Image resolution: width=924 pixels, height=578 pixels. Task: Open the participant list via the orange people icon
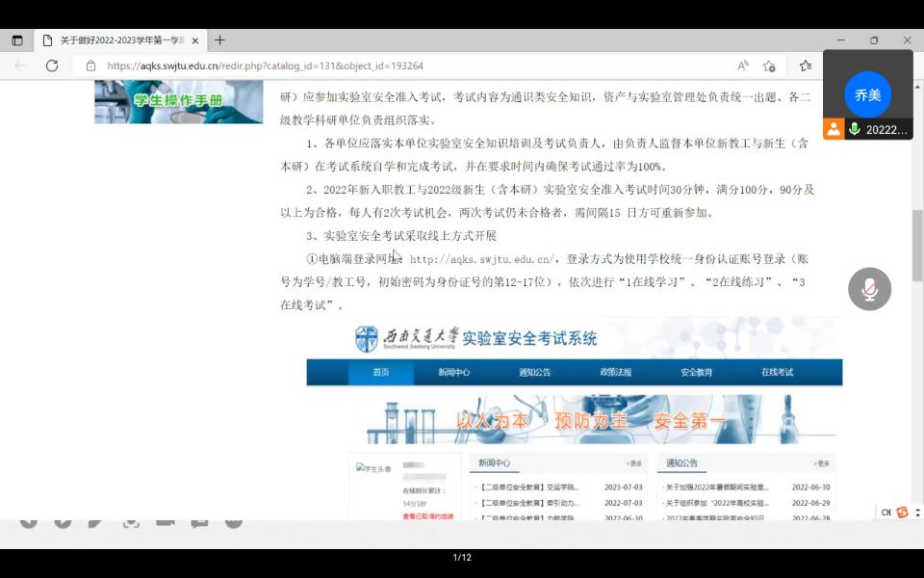click(835, 129)
